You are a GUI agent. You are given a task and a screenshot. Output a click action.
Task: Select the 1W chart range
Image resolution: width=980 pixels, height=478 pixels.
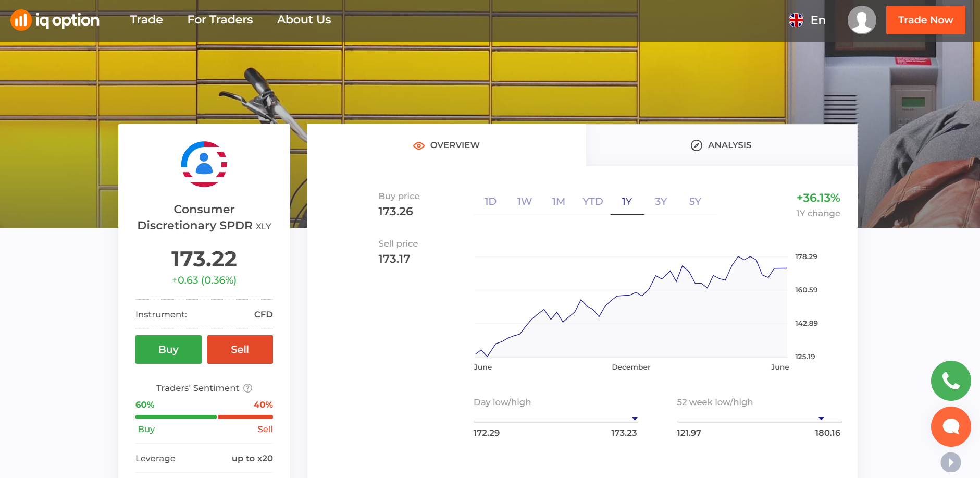524,201
